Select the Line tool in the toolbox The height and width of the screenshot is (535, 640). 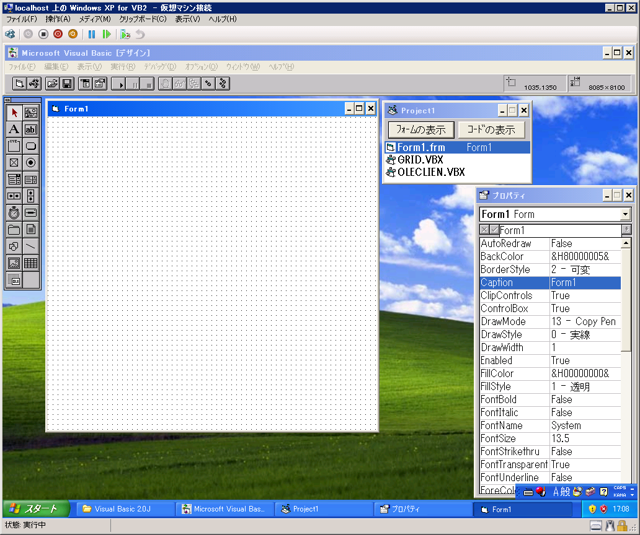click(x=31, y=246)
